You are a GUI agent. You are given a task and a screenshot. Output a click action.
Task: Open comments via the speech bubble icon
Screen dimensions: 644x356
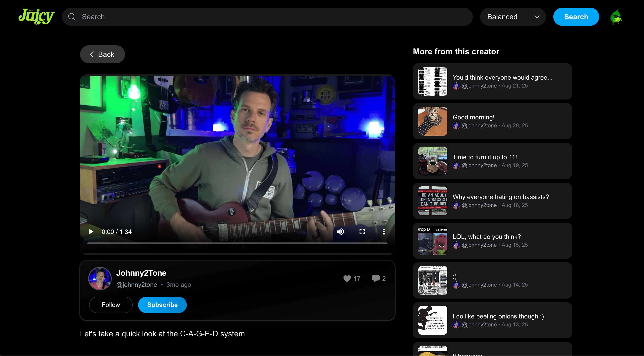coord(376,278)
